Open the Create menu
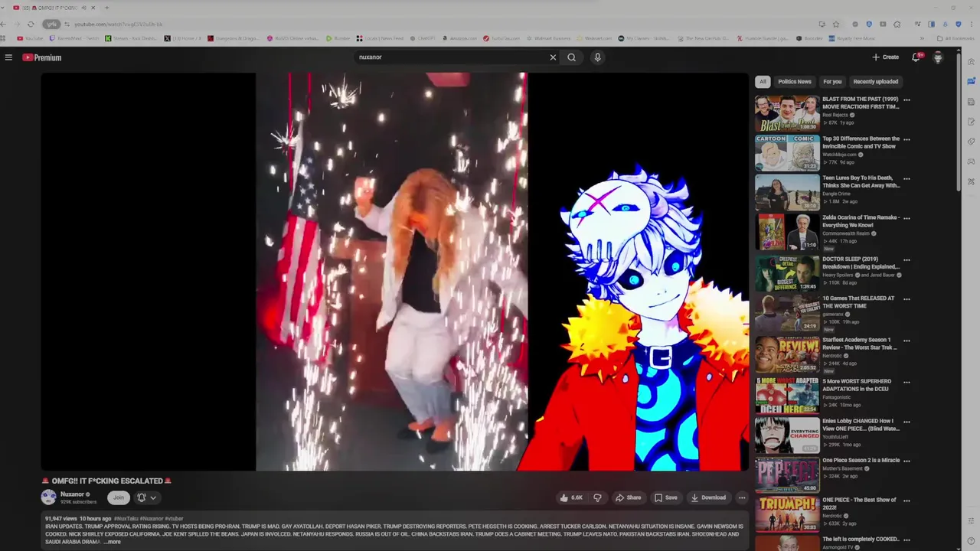This screenshot has width=980, height=551. (885, 57)
